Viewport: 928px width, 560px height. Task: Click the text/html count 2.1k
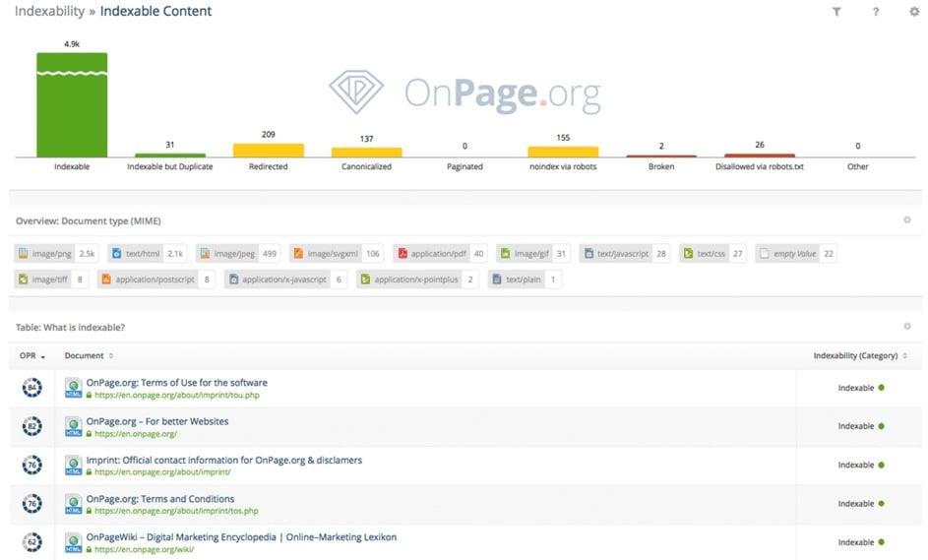175,253
